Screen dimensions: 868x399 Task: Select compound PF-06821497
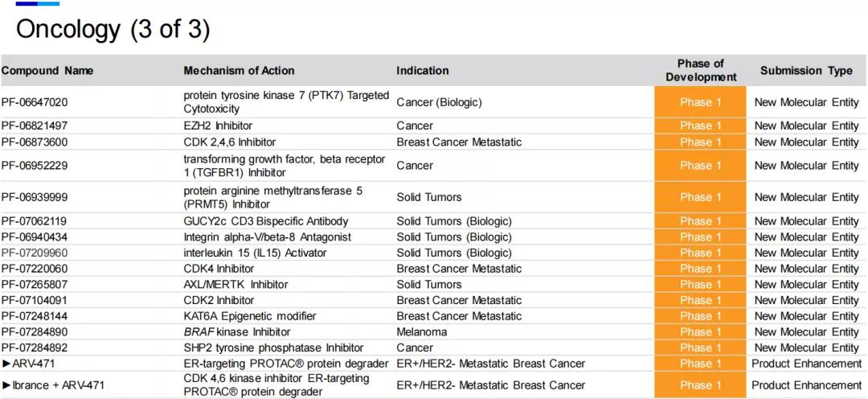click(x=35, y=125)
